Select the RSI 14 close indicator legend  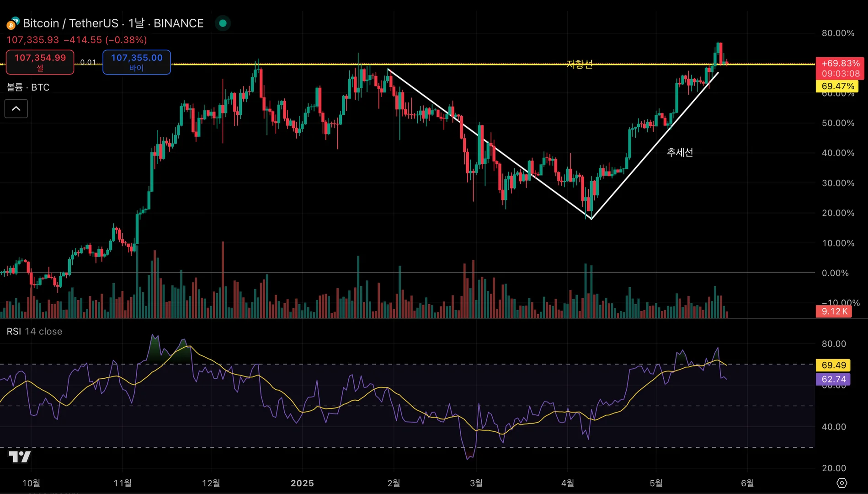(x=34, y=331)
